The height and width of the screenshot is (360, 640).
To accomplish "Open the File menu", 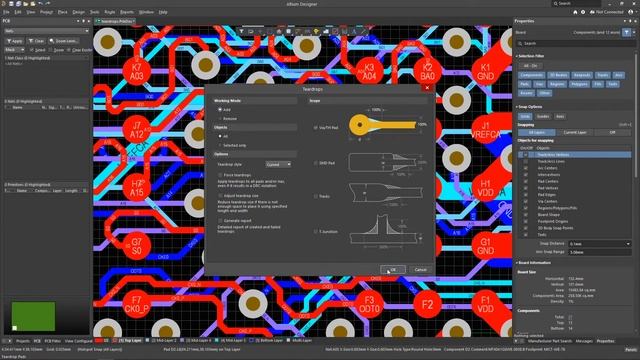I will (6, 12).
